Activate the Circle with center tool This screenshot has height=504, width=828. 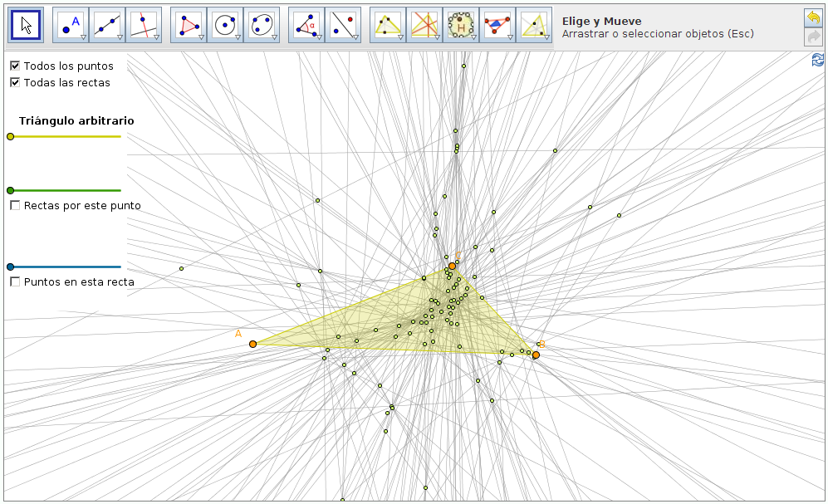click(x=225, y=26)
